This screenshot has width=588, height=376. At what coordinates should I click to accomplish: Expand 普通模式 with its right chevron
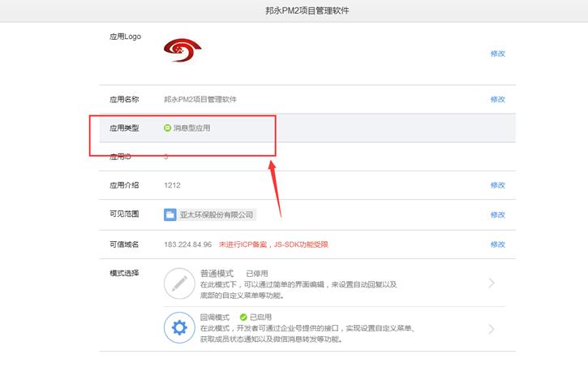pyautogui.click(x=491, y=283)
